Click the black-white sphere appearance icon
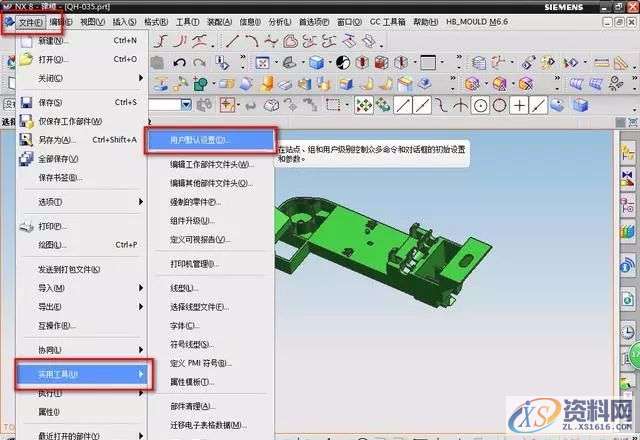The height and width of the screenshot is (440, 640). point(343,63)
